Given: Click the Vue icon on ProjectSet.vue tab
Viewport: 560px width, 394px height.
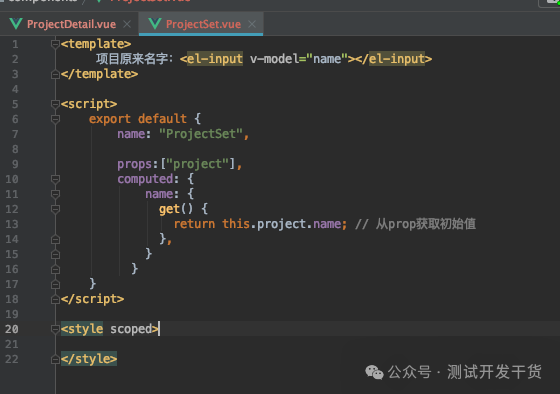Looking at the screenshot, I should tap(155, 24).
